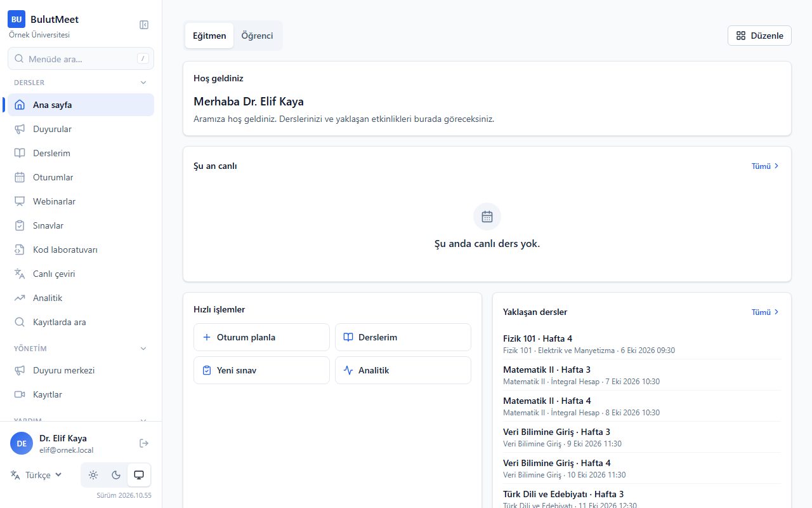Collapse the sidebar with the panel icon

click(x=144, y=25)
